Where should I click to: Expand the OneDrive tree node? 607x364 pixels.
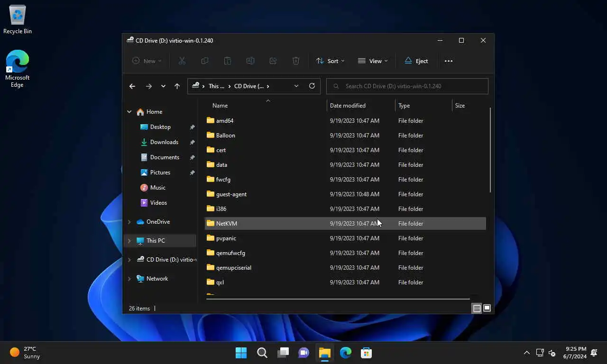point(129,222)
